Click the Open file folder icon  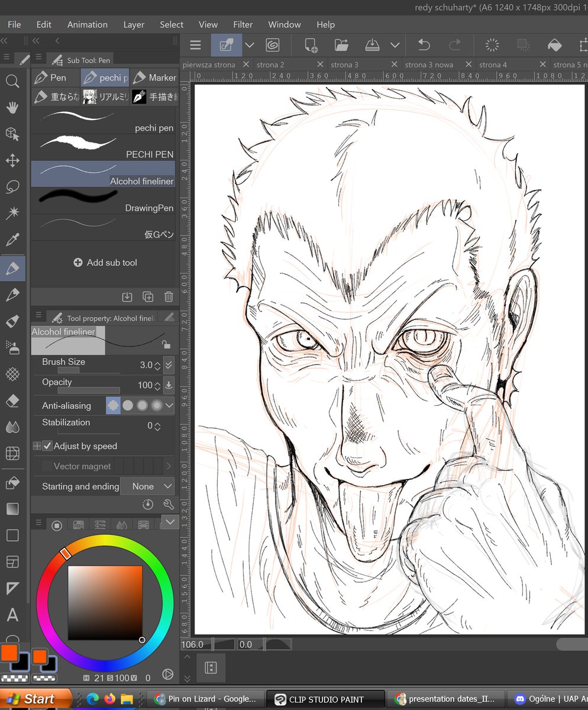coord(342,45)
